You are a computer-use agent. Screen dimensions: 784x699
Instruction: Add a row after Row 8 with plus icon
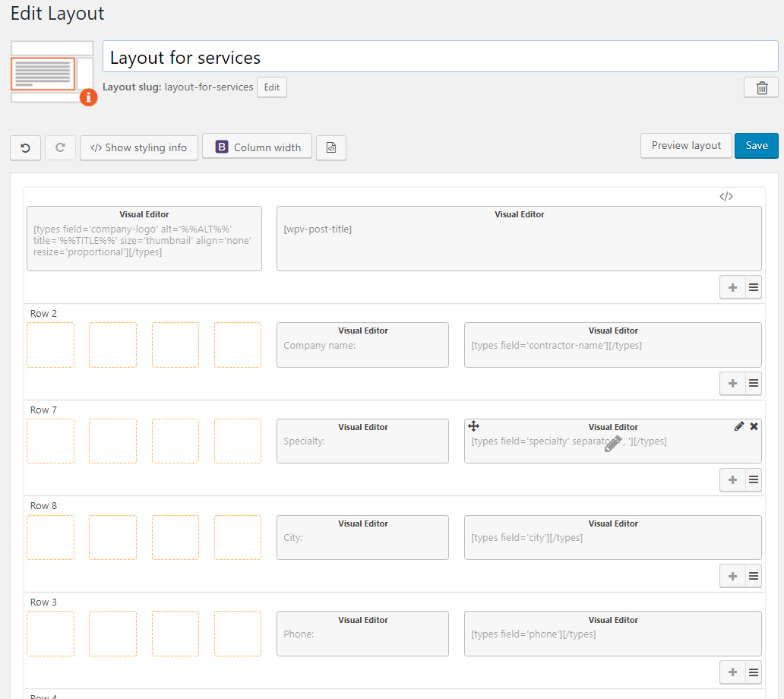[732, 576]
